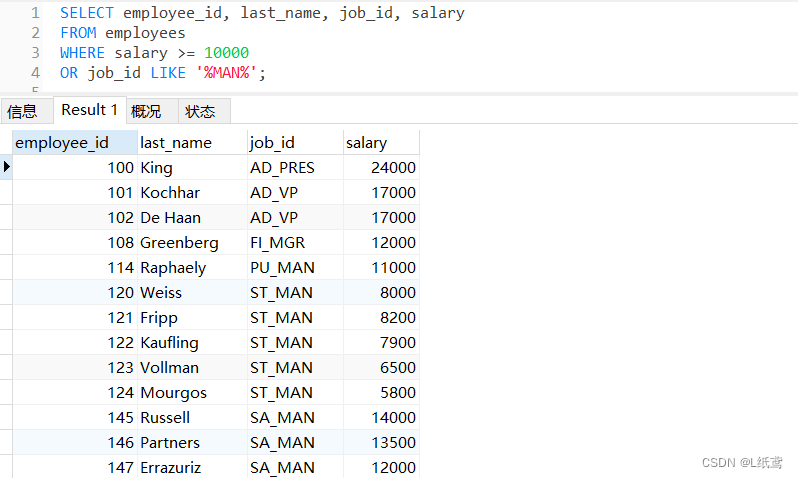Click the LIKE keyword on line 4

coord(168,73)
